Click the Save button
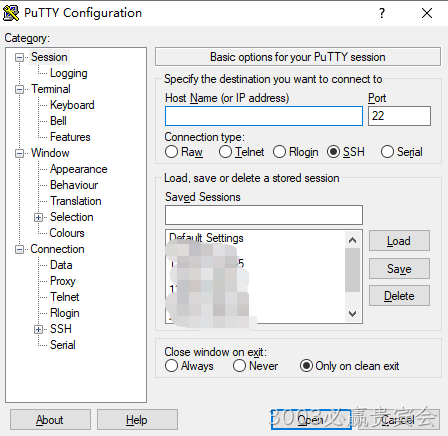Viewport: 448px width, 436px height. (399, 268)
